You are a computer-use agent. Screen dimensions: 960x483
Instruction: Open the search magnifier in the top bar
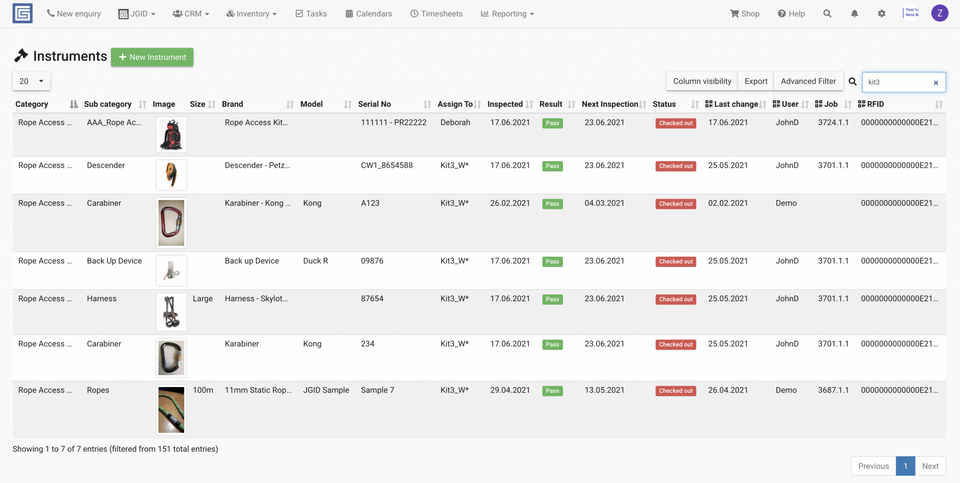827,14
